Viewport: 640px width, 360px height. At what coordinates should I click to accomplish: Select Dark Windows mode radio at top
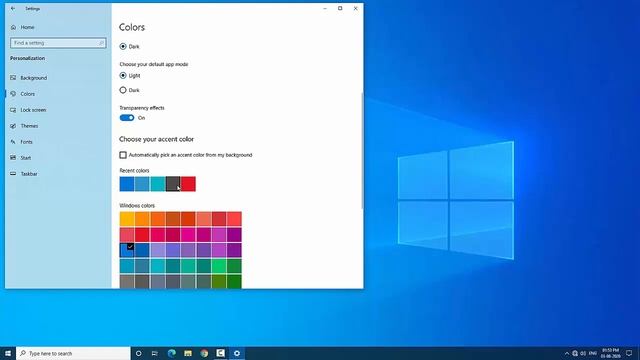(x=123, y=47)
